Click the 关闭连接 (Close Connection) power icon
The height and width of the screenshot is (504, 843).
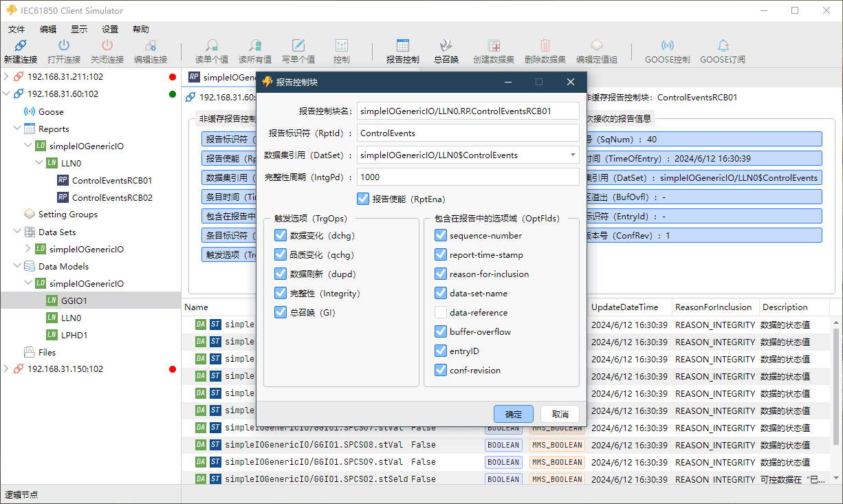point(107,46)
